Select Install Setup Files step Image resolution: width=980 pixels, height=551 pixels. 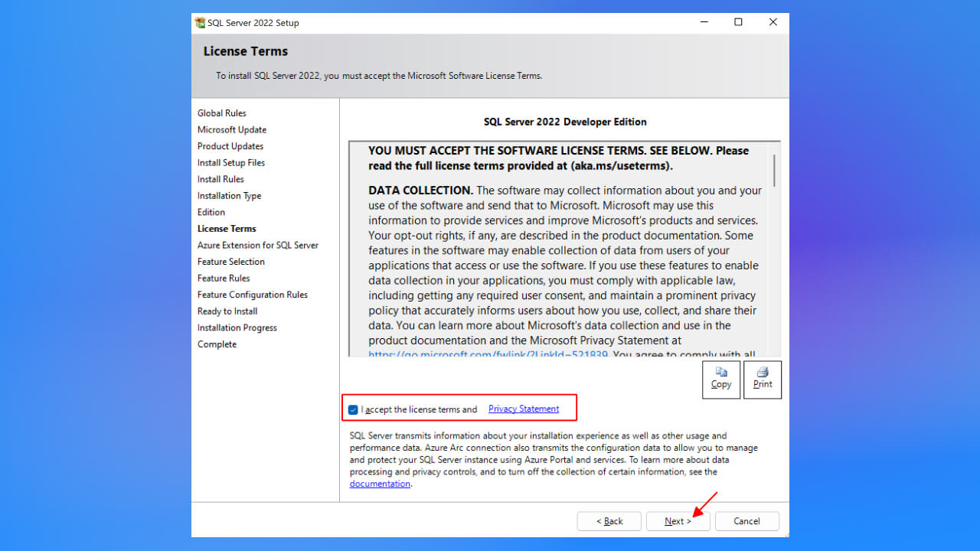click(x=231, y=163)
